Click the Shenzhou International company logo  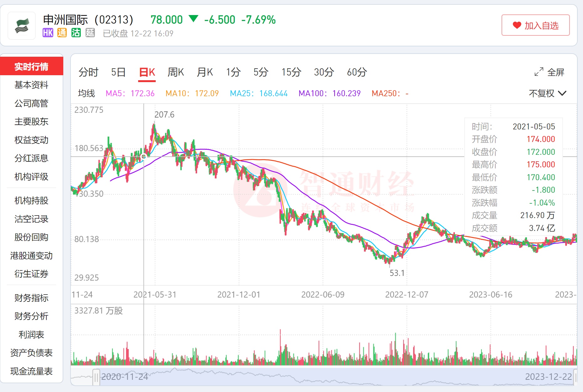coord(22,26)
